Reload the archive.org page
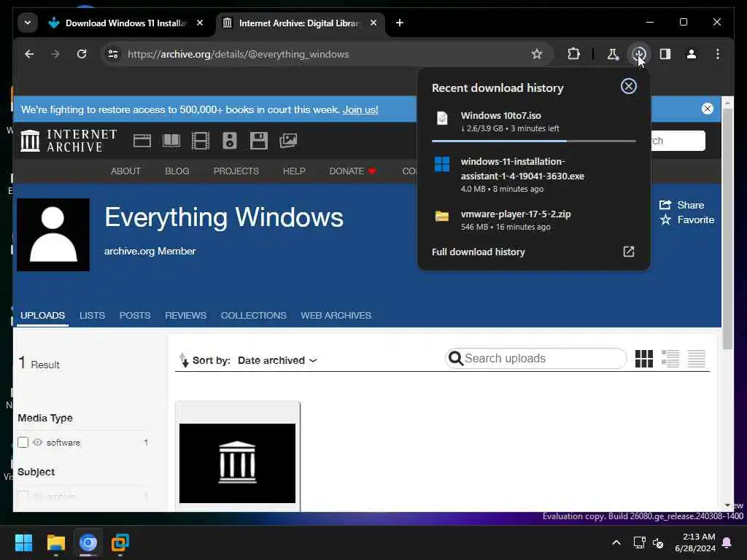The height and width of the screenshot is (560, 747). point(82,54)
